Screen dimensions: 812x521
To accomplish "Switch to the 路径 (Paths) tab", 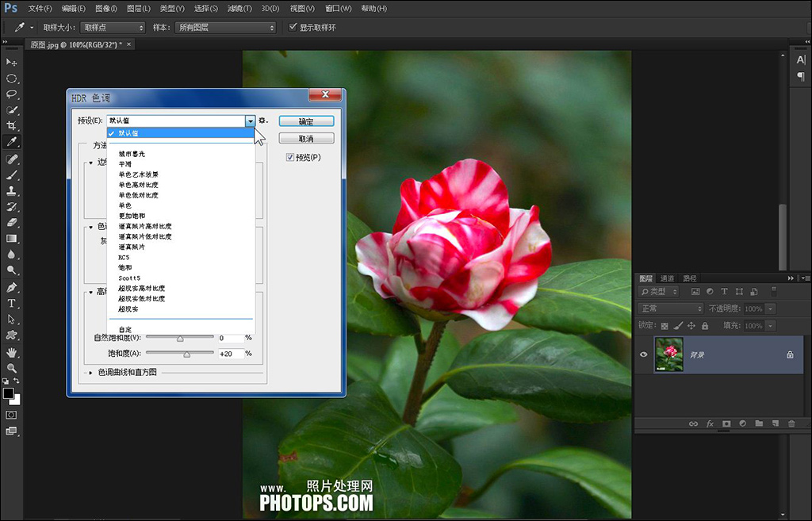I will (x=690, y=278).
